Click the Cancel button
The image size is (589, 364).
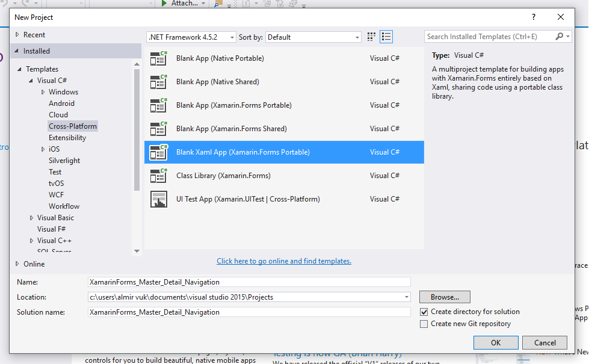click(544, 342)
